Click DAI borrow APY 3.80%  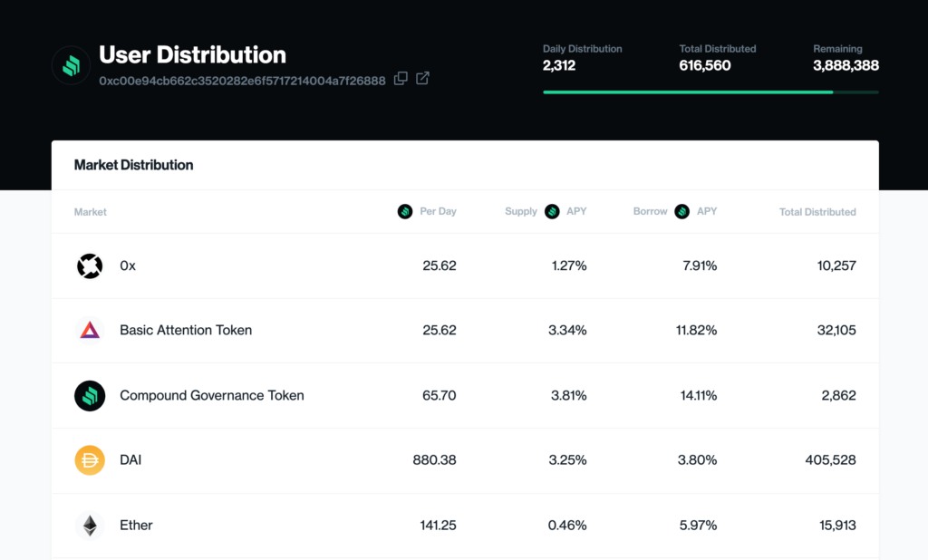[697, 460]
